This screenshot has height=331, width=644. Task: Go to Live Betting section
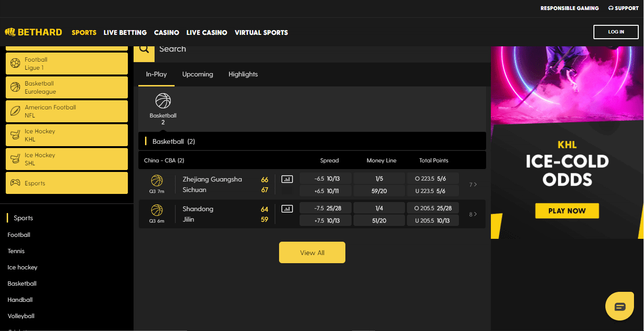pos(125,32)
